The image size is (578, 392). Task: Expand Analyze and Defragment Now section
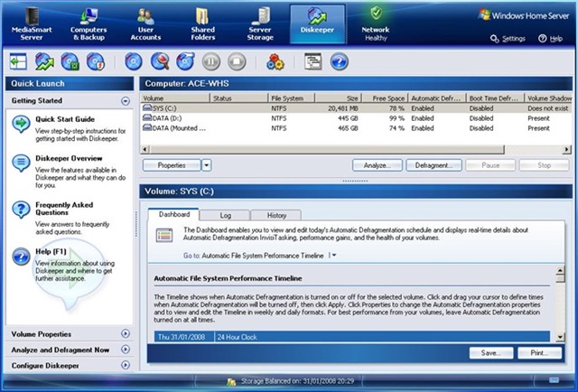[x=126, y=350]
